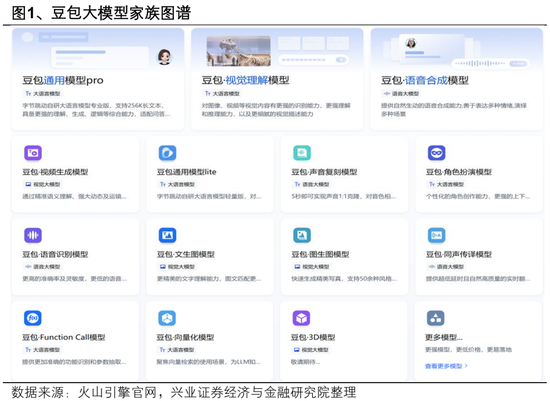Click the 豆包通用模型lite blue icon

(x=167, y=153)
